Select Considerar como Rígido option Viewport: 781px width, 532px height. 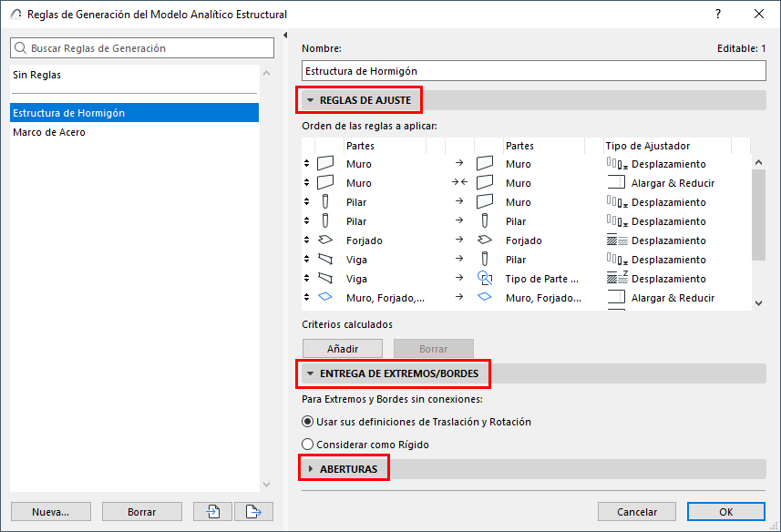308,445
